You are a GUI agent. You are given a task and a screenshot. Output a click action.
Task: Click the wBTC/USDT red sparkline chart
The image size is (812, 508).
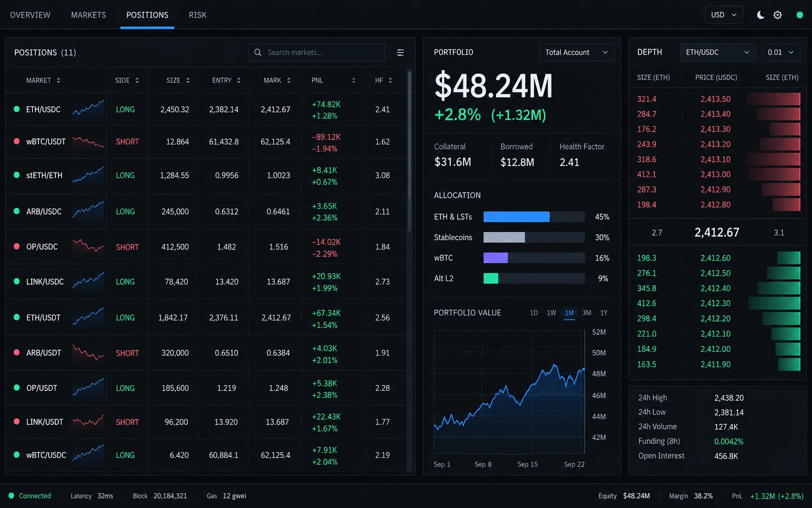click(88, 142)
